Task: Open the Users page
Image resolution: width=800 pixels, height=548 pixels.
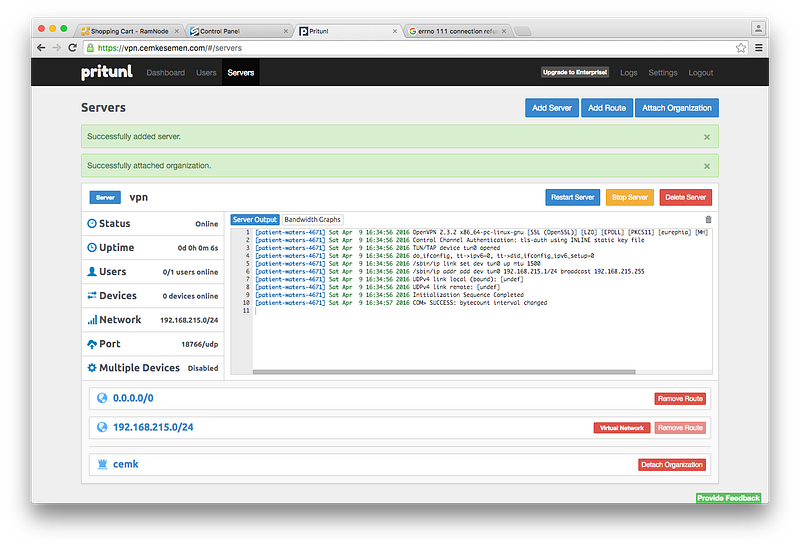Action: click(x=206, y=73)
